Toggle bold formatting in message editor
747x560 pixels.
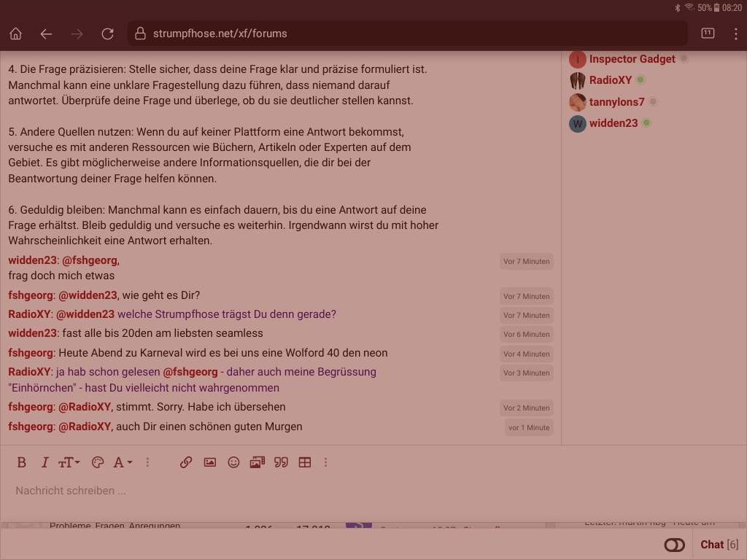pyautogui.click(x=21, y=462)
